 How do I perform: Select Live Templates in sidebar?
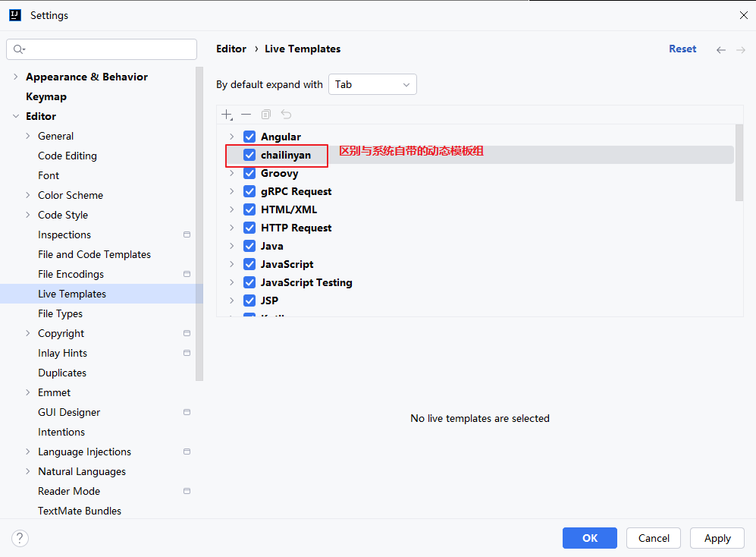[x=102, y=294]
